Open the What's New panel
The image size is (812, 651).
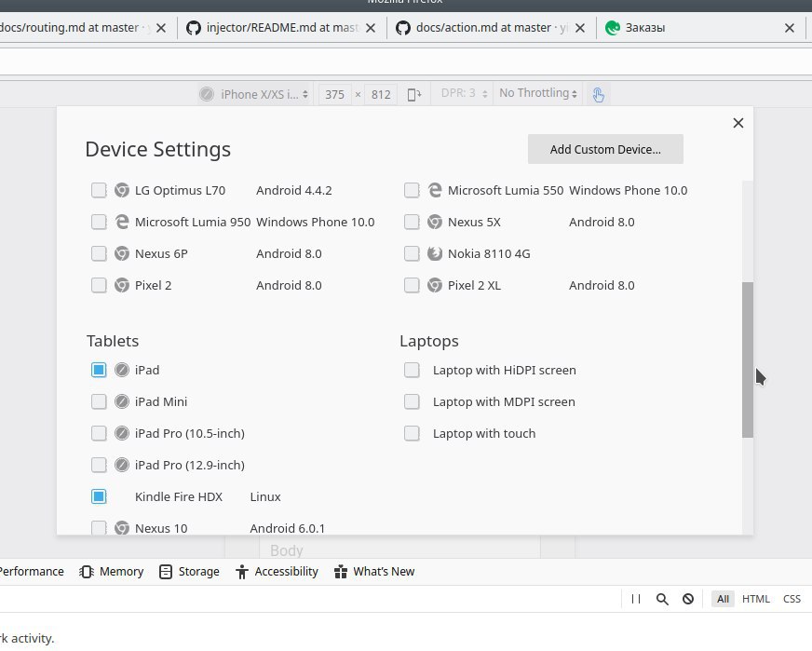pos(374,571)
